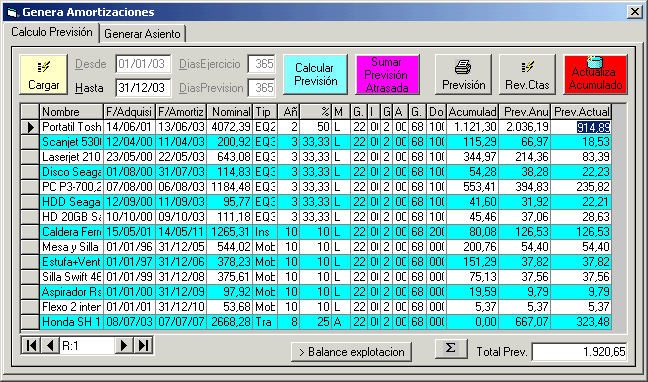Click the Laserjet 210 name cell
The image size is (648, 382).
[71, 157]
